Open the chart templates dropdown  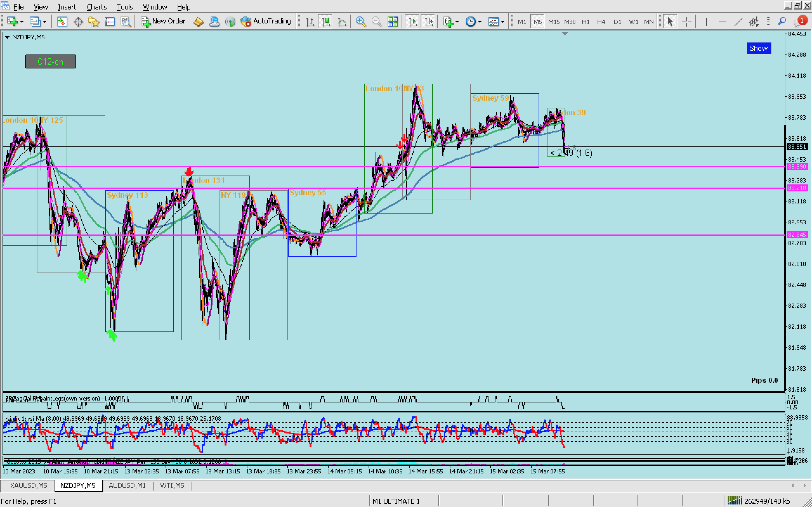coord(503,22)
